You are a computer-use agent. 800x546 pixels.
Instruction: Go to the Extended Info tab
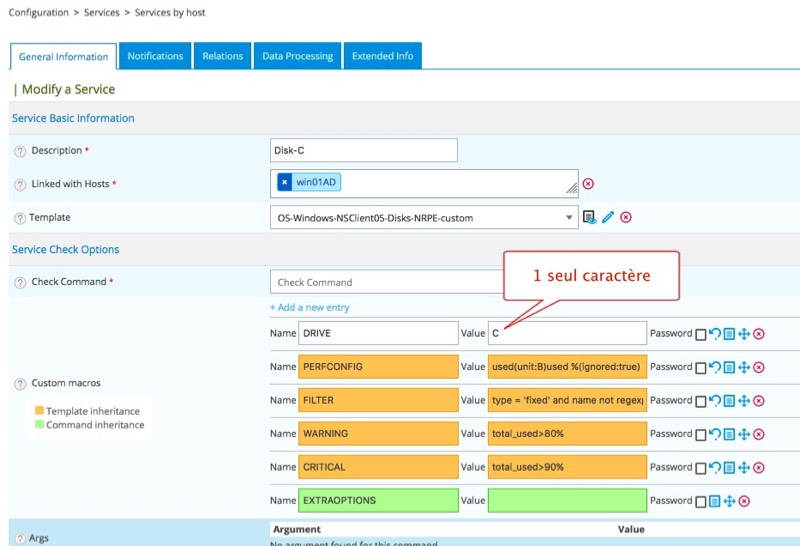coord(382,56)
